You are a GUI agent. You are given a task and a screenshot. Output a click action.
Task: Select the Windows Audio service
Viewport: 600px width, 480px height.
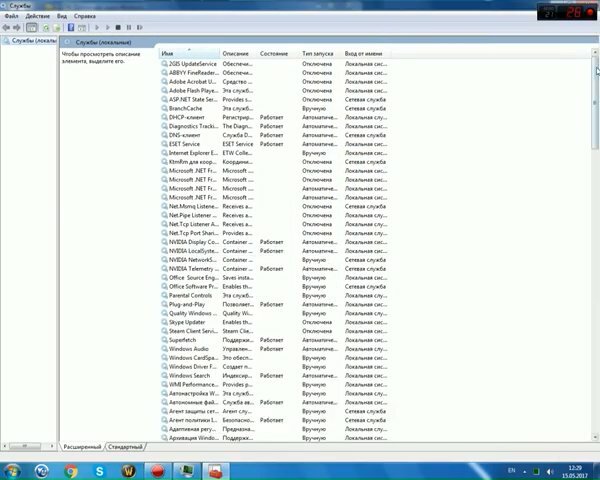274,349
